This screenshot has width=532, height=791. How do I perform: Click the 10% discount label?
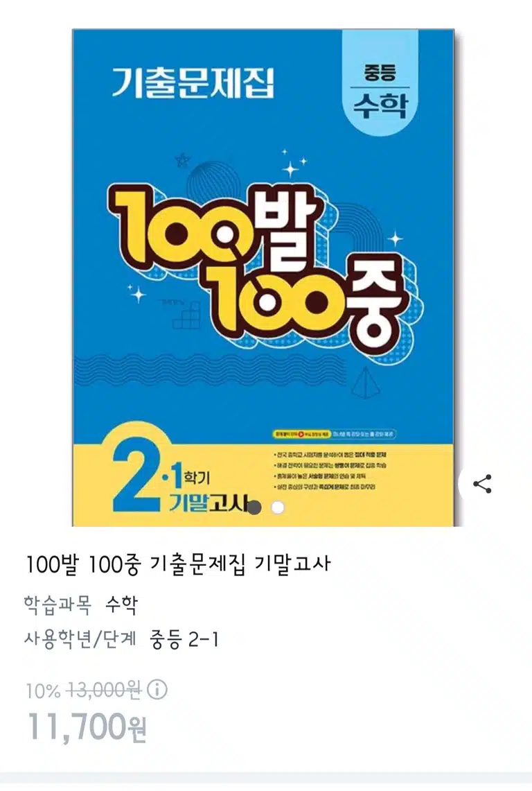point(44,690)
